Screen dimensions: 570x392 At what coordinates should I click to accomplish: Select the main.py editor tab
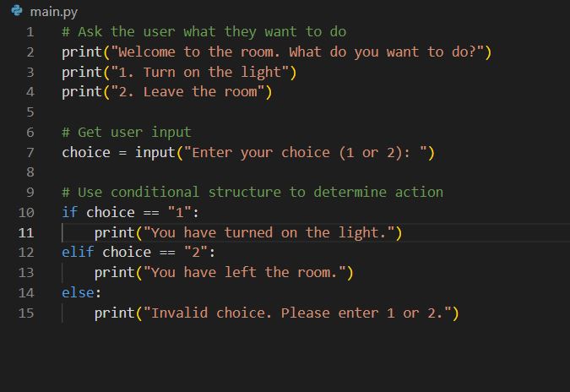pos(53,12)
